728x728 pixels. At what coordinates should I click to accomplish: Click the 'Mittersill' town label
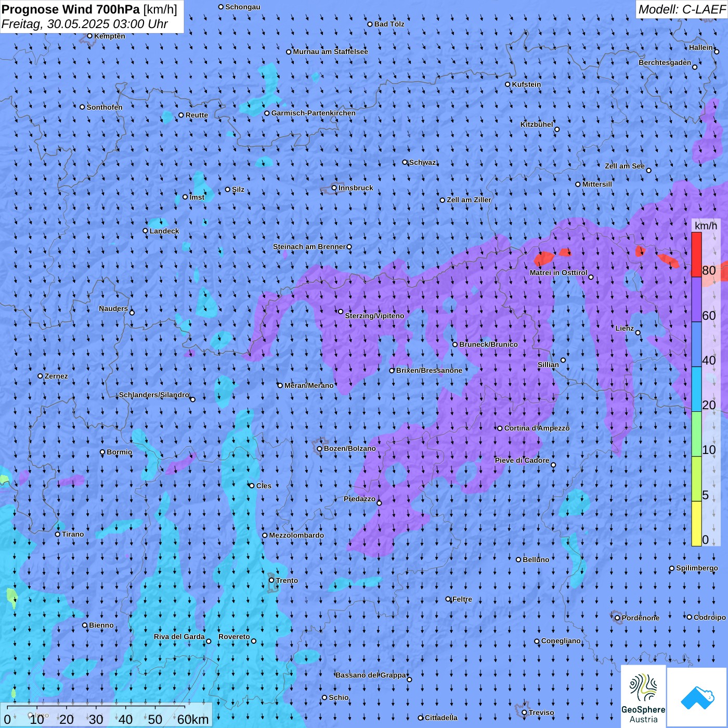click(597, 184)
